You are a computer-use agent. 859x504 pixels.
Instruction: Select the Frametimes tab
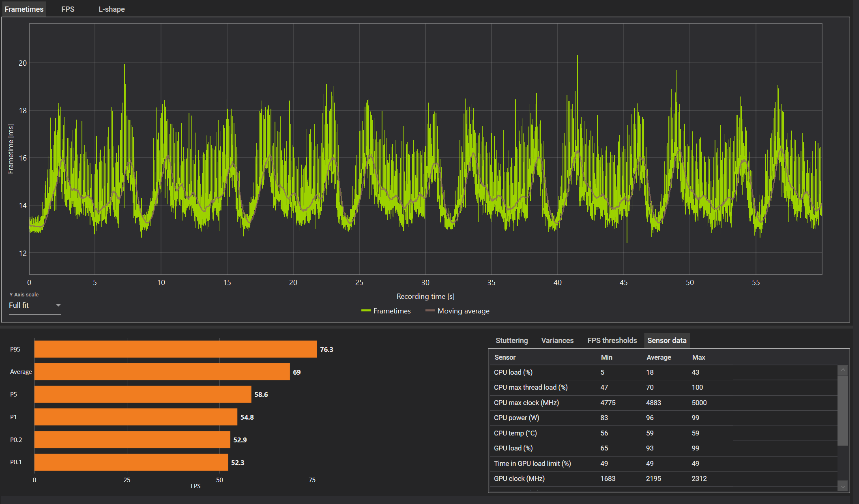(24, 9)
